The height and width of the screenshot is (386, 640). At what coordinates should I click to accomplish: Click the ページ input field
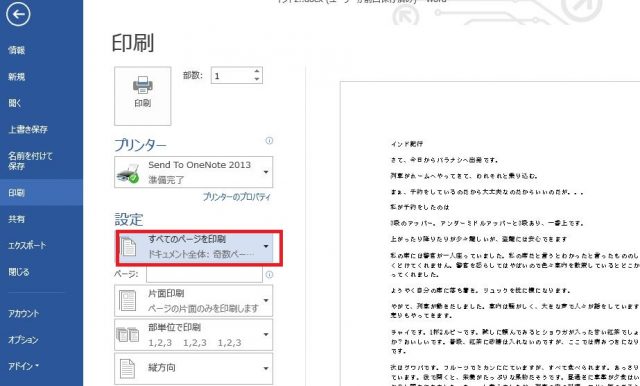pyautogui.click(x=204, y=275)
